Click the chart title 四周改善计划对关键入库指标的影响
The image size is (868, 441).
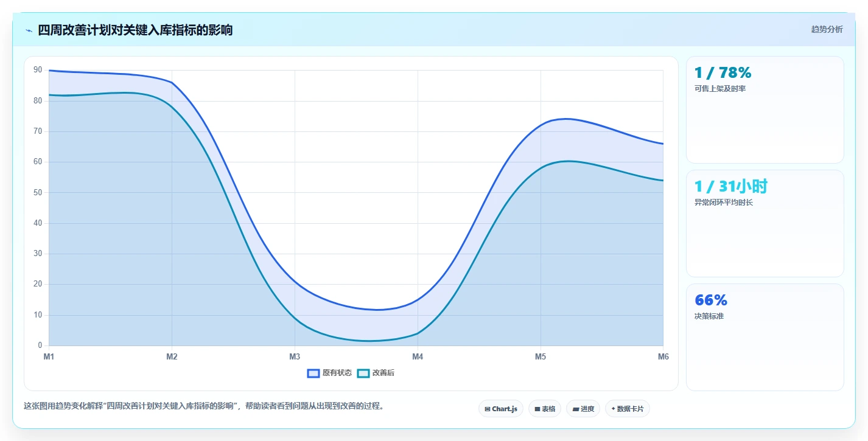[135, 30]
